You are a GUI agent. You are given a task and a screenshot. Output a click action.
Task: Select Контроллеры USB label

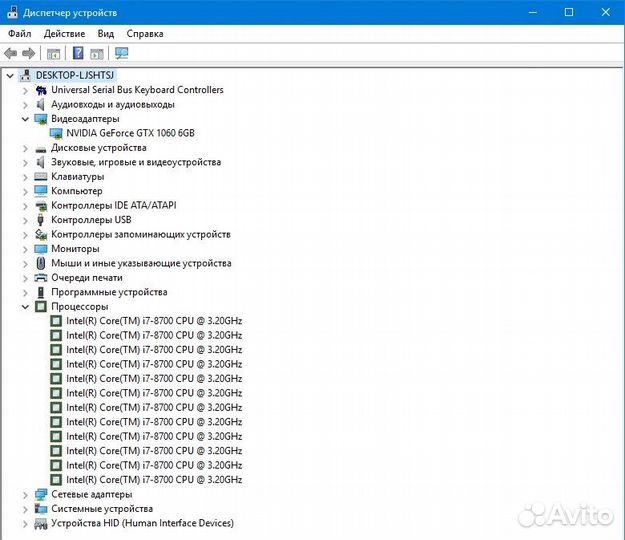[91, 220]
